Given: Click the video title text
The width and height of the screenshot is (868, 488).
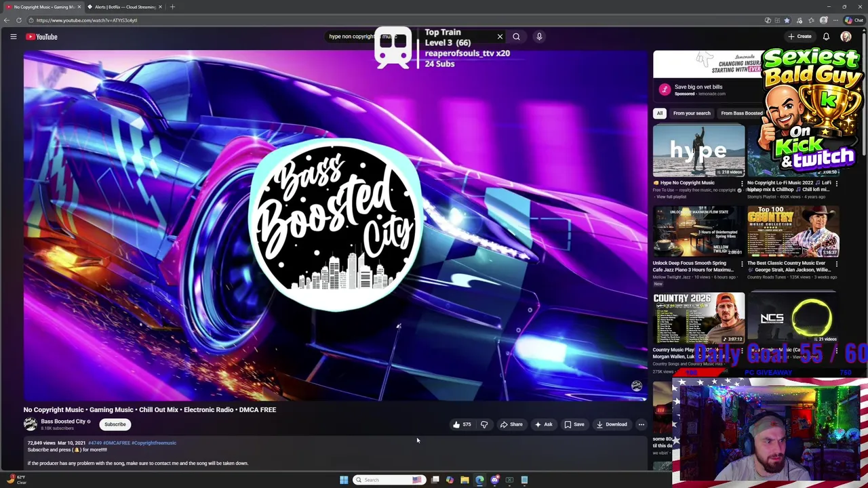Looking at the screenshot, I should coord(150,409).
